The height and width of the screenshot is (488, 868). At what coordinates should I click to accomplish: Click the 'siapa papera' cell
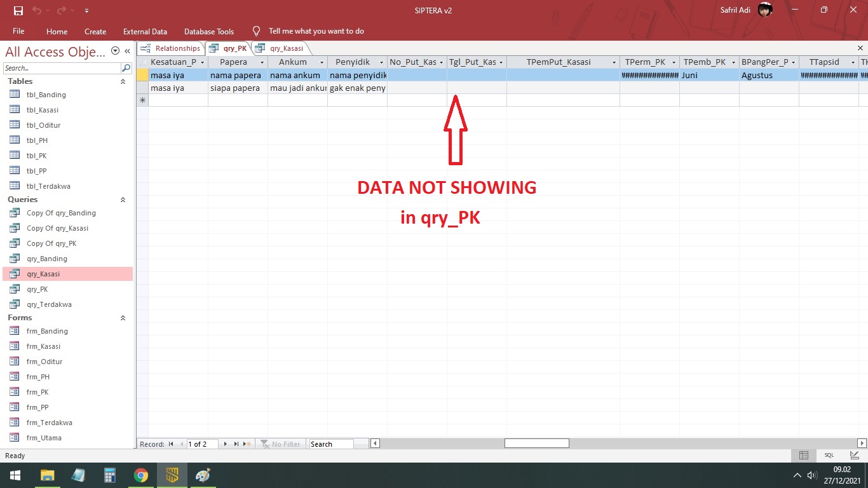[x=238, y=88]
